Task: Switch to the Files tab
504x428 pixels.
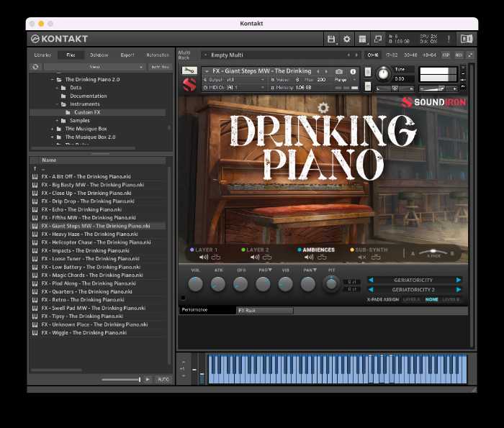Action: (71, 55)
